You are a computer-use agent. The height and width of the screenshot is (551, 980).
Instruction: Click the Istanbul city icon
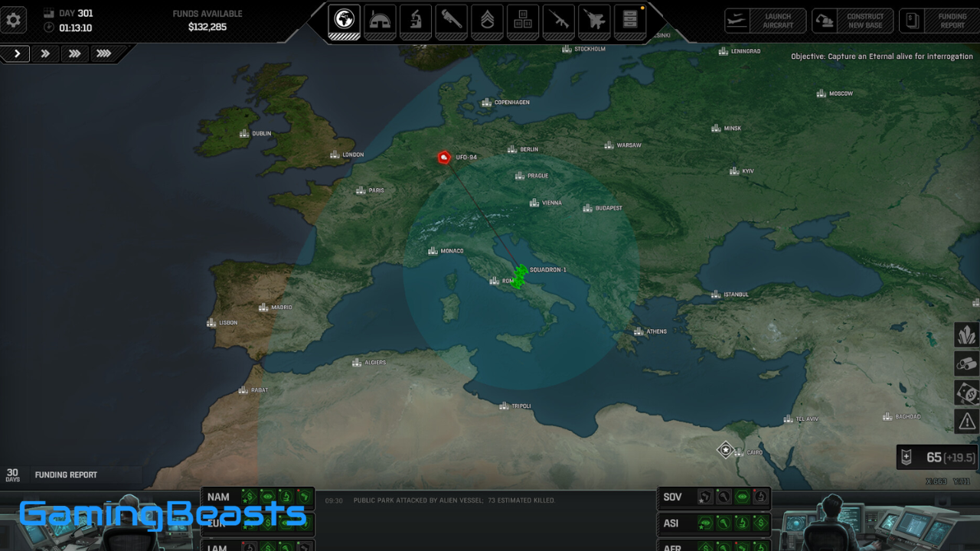(716, 295)
